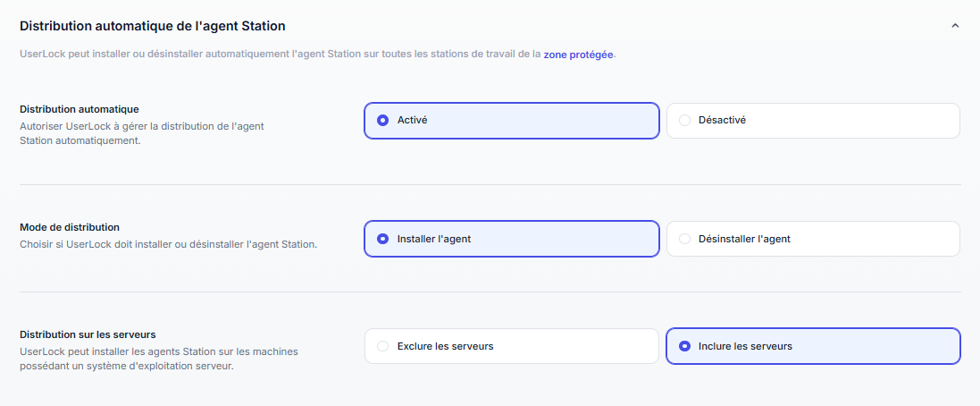Image resolution: width=980 pixels, height=406 pixels.
Task: Click the intro sentence beginning UserLock peut installer ou désinstaller
Action: 281,55
